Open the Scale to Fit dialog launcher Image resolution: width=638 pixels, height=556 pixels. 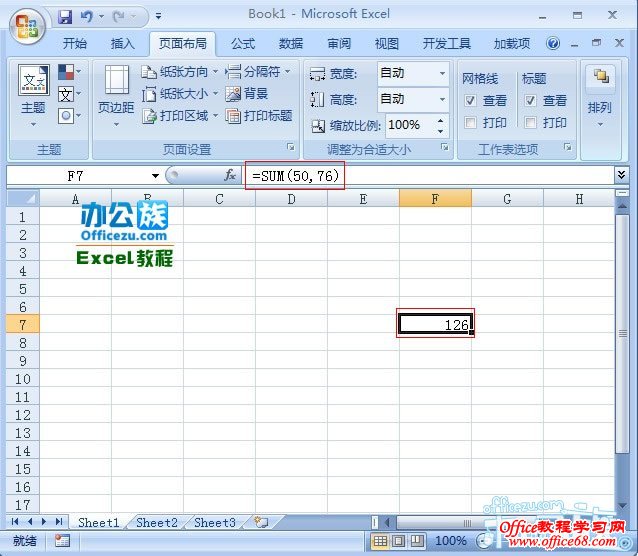[x=445, y=147]
